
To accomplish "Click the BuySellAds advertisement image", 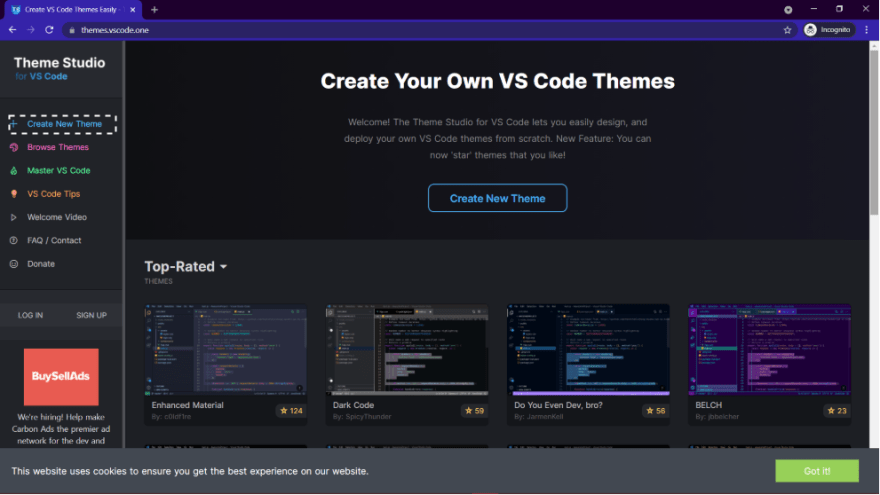I will (61, 377).
